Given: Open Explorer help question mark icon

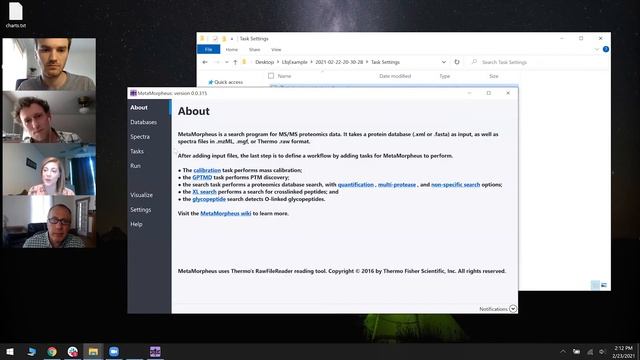Looking at the screenshot, I should click(x=606, y=49).
